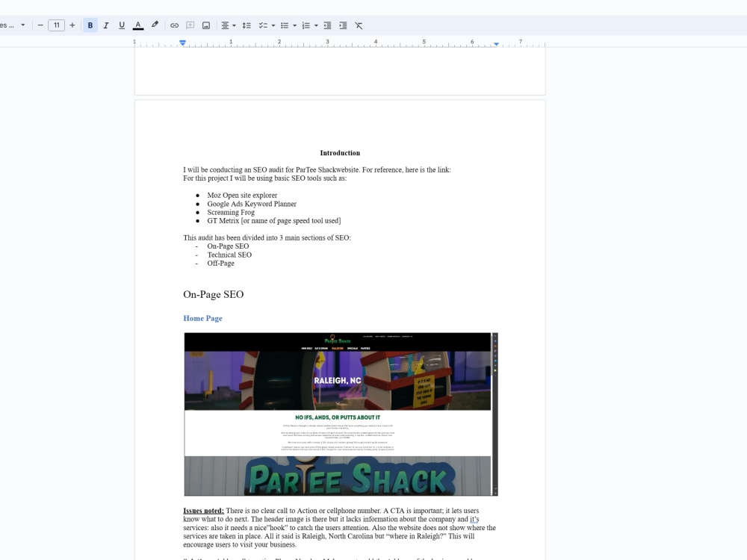This screenshot has width=747, height=560.
Task: Expand the numbered list options arrow
Action: pos(316,25)
